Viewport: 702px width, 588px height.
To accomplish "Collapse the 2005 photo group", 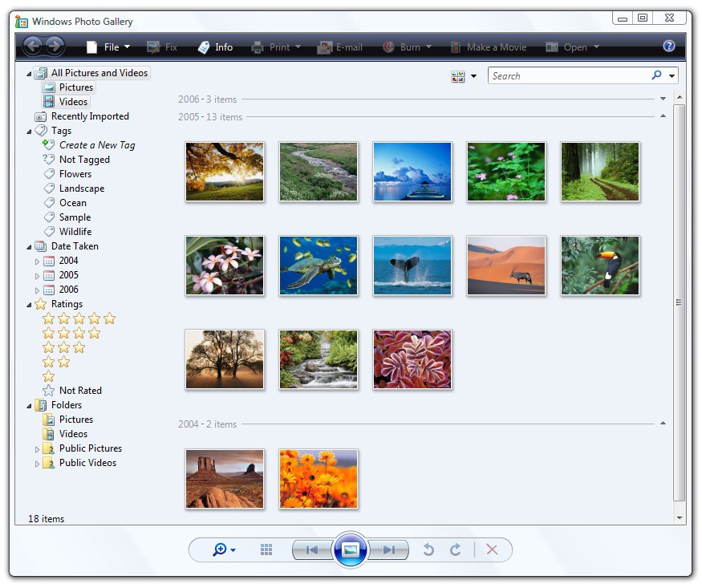I will pyautogui.click(x=663, y=116).
